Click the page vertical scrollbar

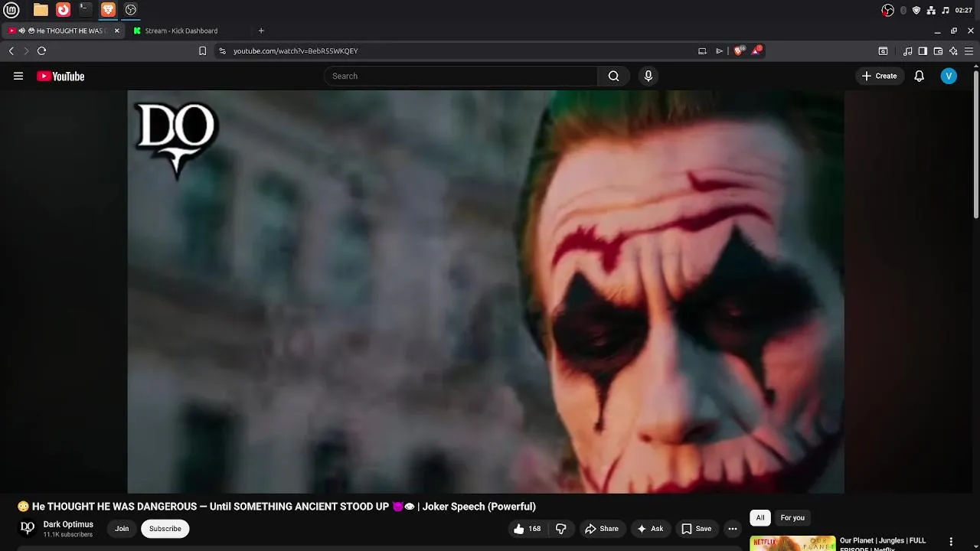[x=976, y=145]
